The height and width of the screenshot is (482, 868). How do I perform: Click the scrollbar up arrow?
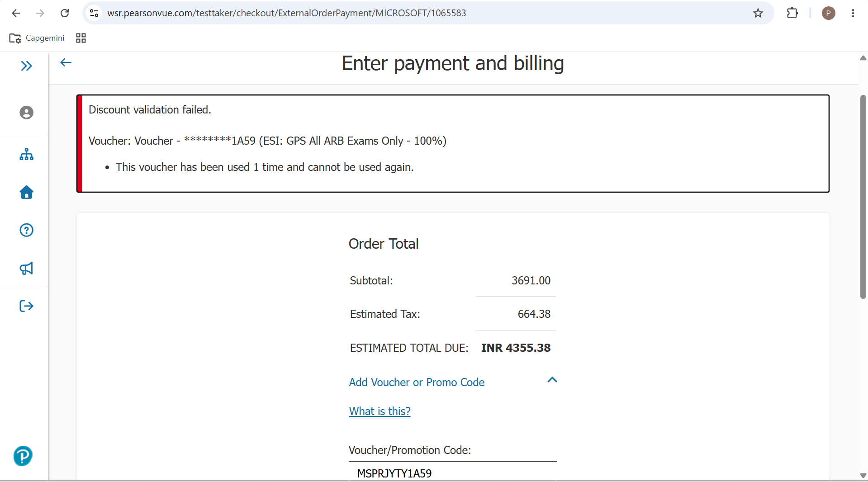863,58
